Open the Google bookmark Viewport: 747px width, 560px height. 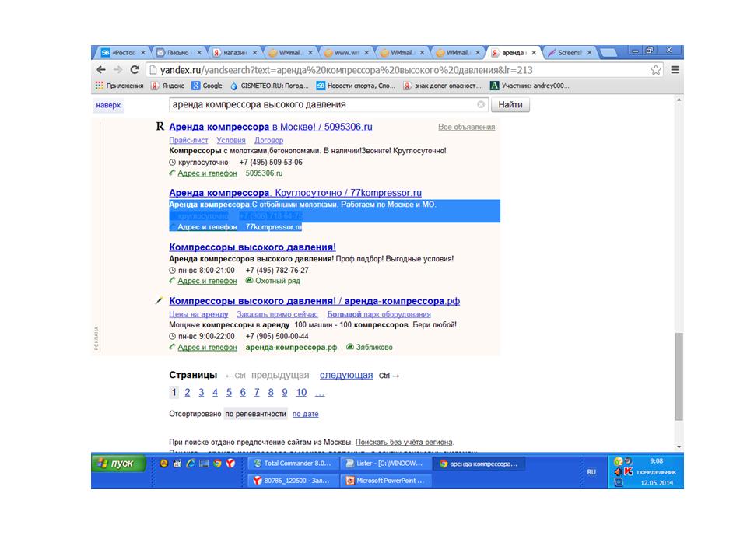click(x=207, y=86)
